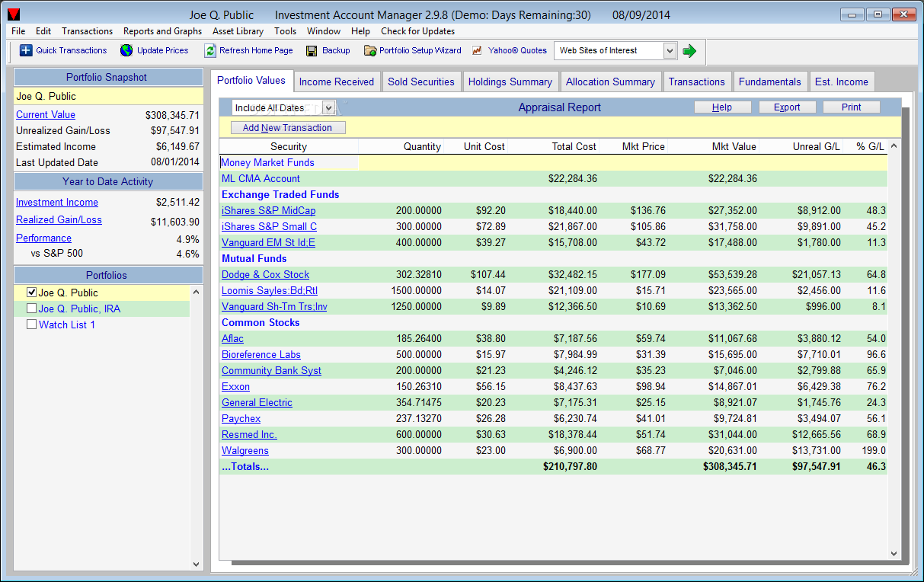Click the Refresh Home Page icon
The width and height of the screenshot is (924, 582).
pos(210,50)
